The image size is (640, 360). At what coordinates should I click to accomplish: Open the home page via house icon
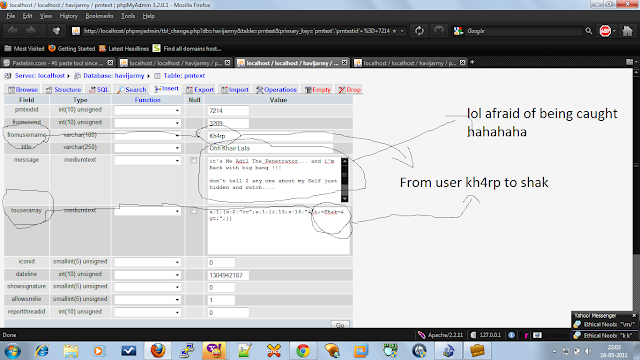click(x=627, y=31)
